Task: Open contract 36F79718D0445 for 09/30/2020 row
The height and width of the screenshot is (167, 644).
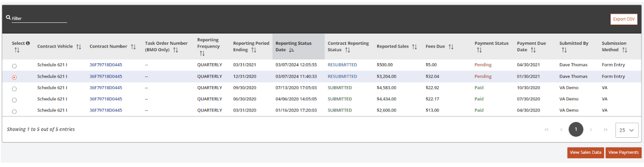Action: pos(106,88)
